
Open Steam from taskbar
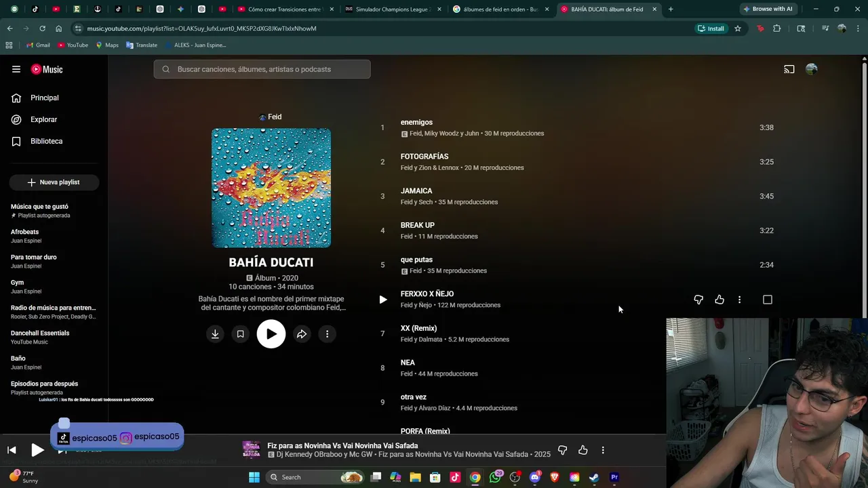point(594,477)
